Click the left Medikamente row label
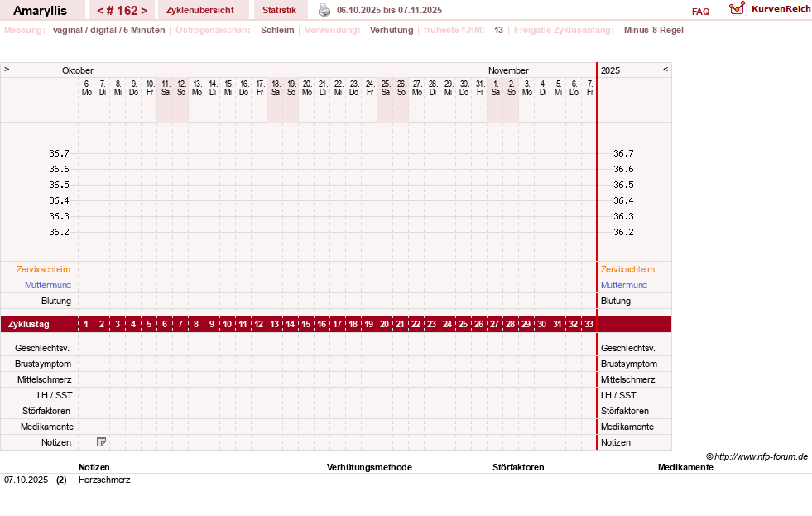This screenshot has width=812, height=516. [47, 427]
